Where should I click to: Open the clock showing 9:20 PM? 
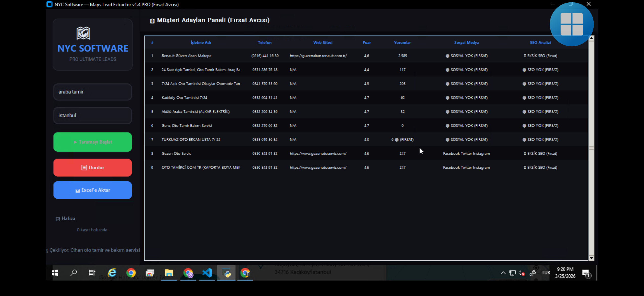[x=565, y=272]
